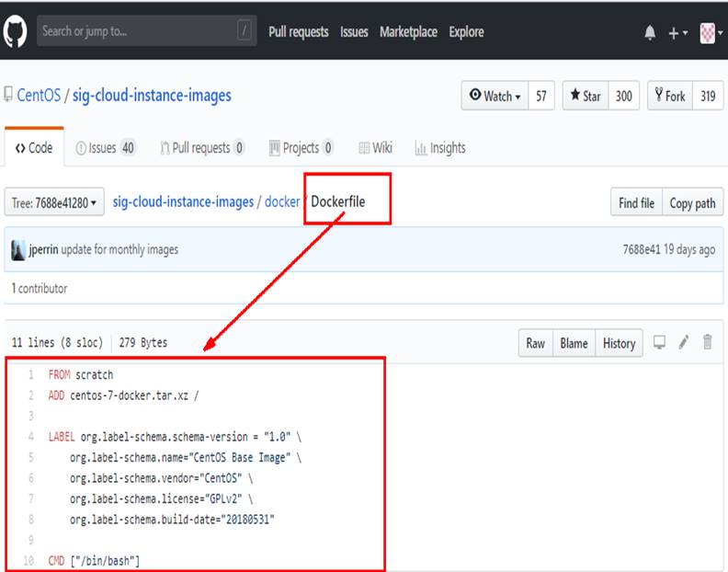This screenshot has width=728, height=572.
Task: Click the FROM scratch code line
Action: pos(81,374)
